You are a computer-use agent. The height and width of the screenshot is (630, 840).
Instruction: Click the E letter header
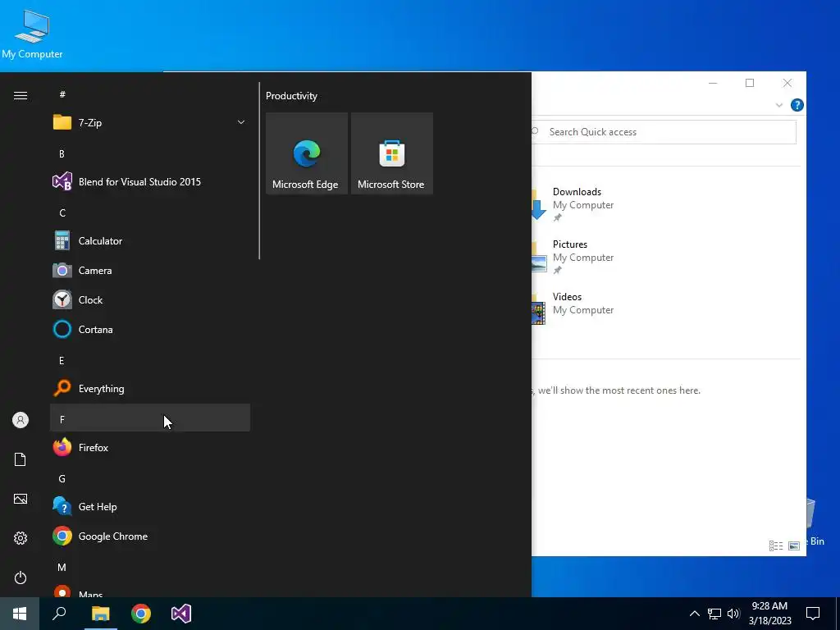point(62,361)
